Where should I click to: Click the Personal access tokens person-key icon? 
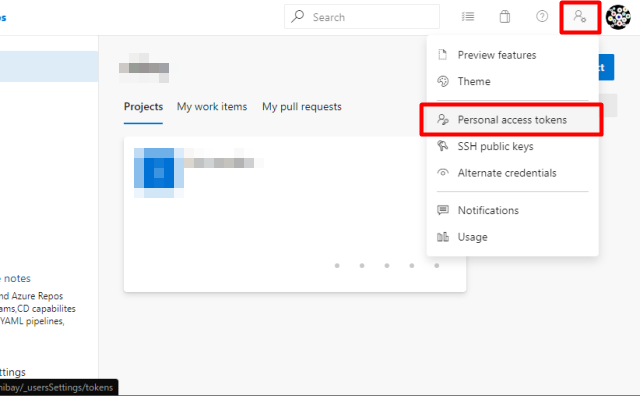[443, 119]
